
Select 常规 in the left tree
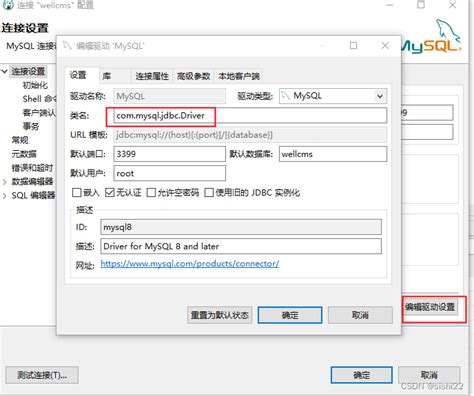20,140
